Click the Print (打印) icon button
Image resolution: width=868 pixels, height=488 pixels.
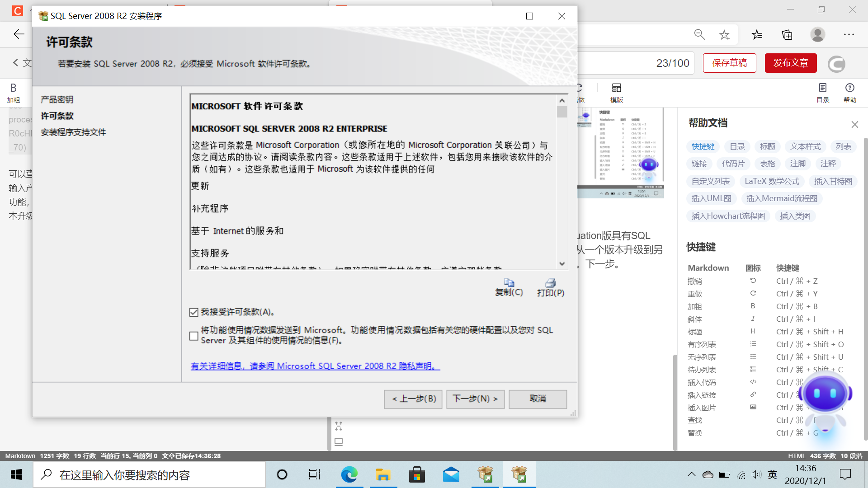point(551,287)
